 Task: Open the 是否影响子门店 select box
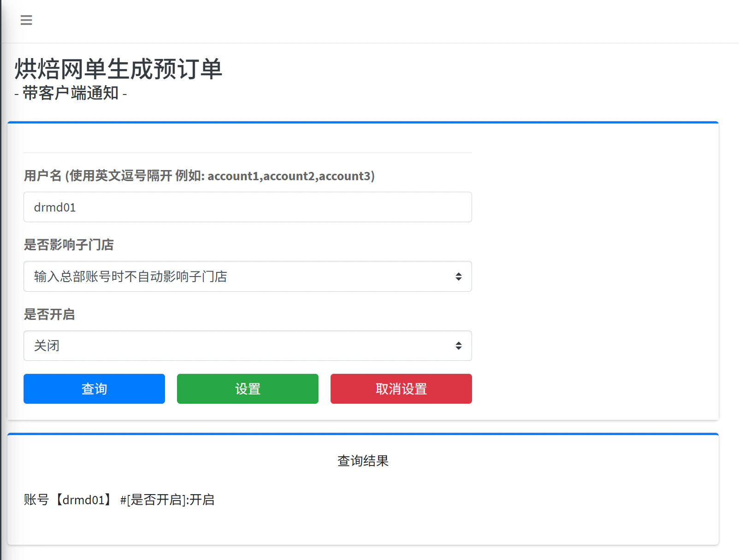point(248,276)
